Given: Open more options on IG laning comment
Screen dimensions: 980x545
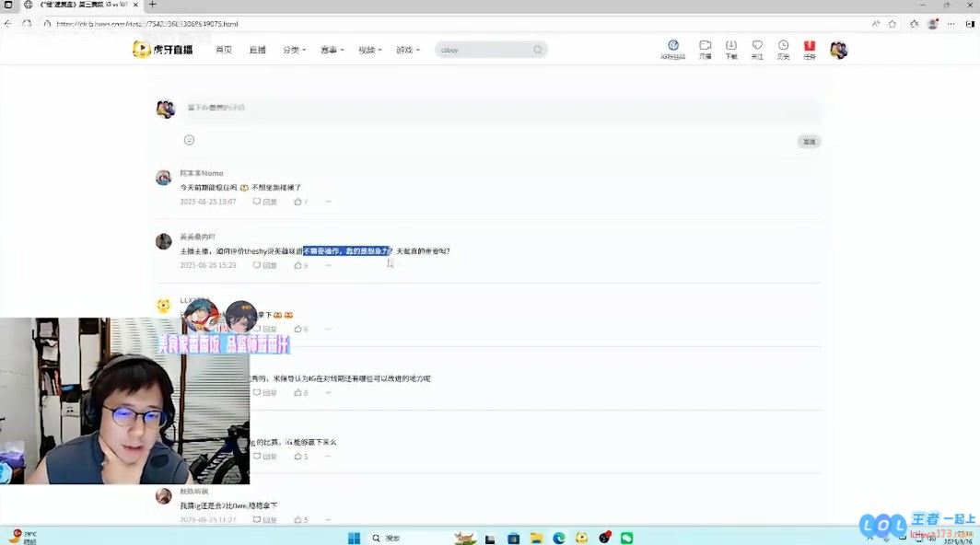Looking at the screenshot, I should click(328, 393).
